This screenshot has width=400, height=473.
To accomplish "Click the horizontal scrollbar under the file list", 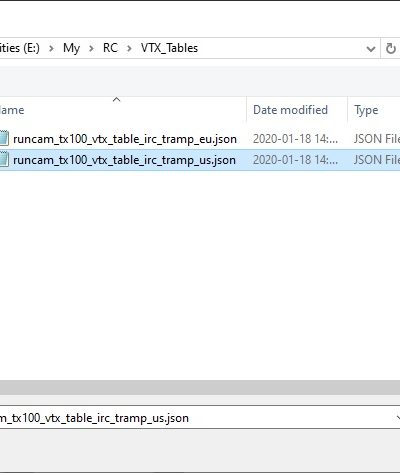I will click(200, 388).
